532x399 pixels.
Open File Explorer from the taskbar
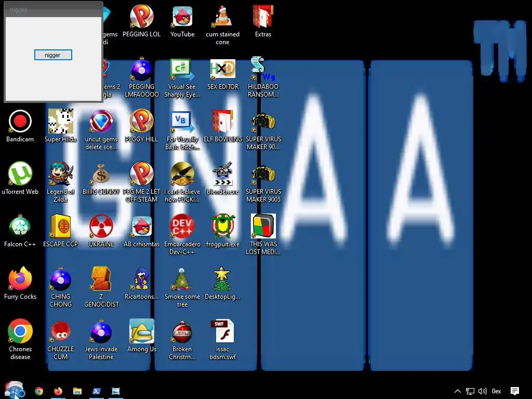tap(77, 391)
